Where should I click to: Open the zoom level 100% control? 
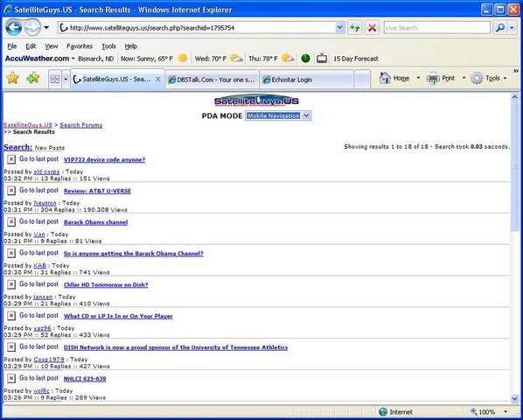[x=489, y=411]
